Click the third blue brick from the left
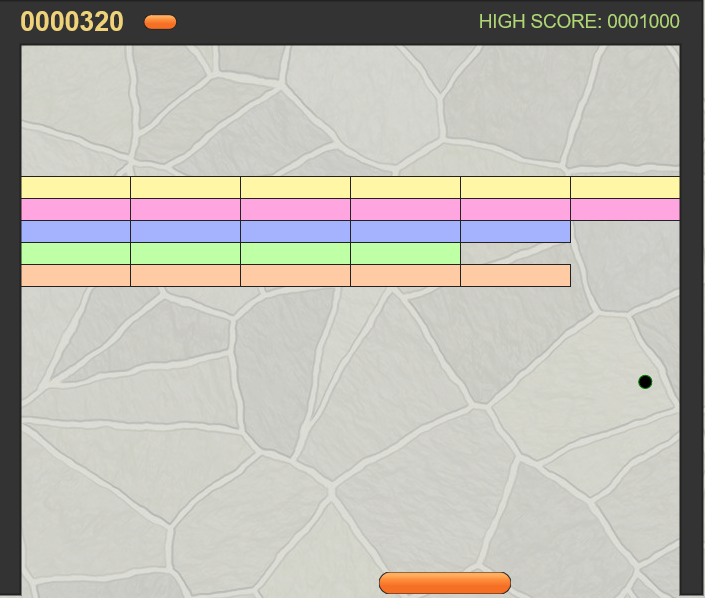The height and width of the screenshot is (598, 705). [x=295, y=232]
